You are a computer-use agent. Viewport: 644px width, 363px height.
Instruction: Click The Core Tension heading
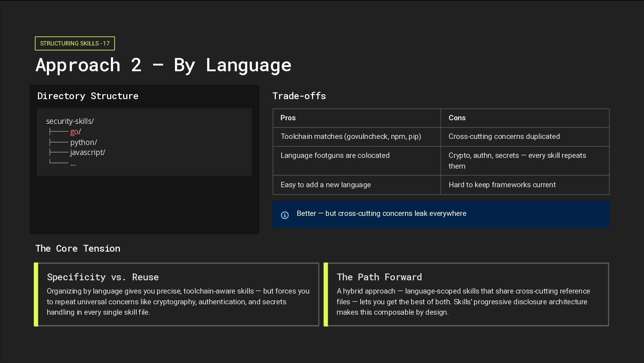[x=78, y=248]
